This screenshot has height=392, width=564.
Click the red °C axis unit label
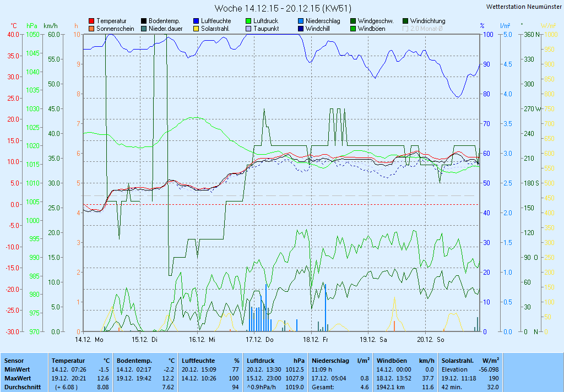click(13, 26)
